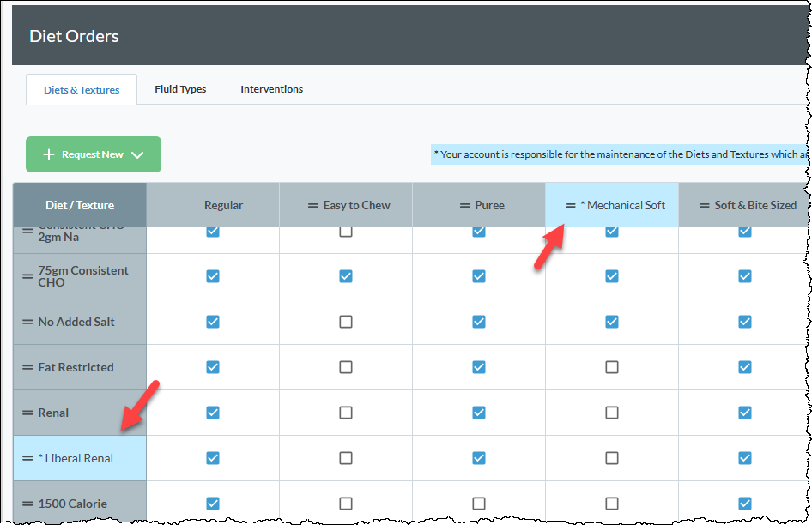This screenshot has width=812, height=525.
Task: Uncheck Soft & Bite Sized for Fat Restricted
Action: 745,368
